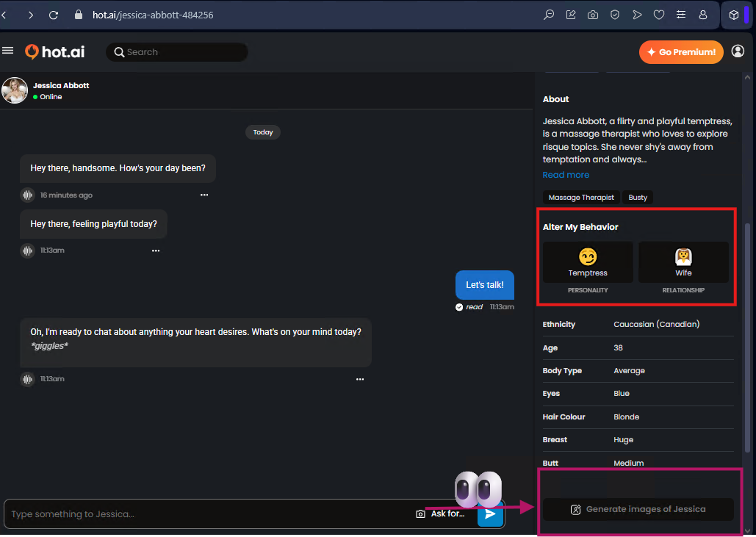
Task: Click the user account profile icon
Action: click(738, 51)
